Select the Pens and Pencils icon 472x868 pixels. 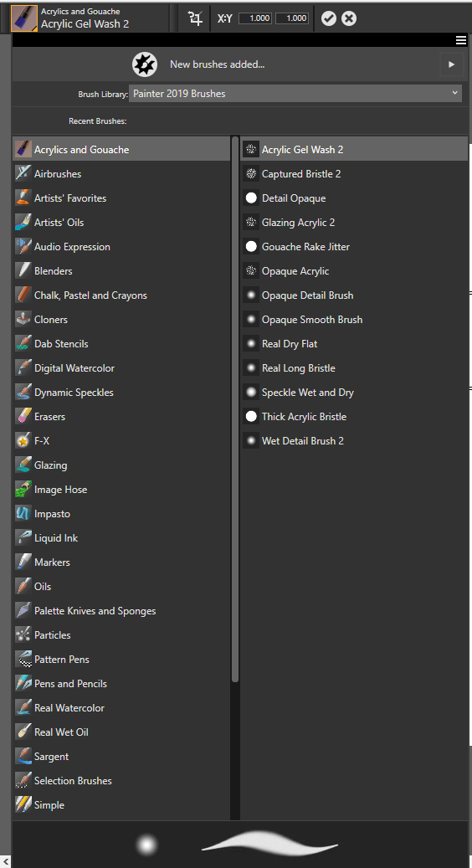point(23,684)
